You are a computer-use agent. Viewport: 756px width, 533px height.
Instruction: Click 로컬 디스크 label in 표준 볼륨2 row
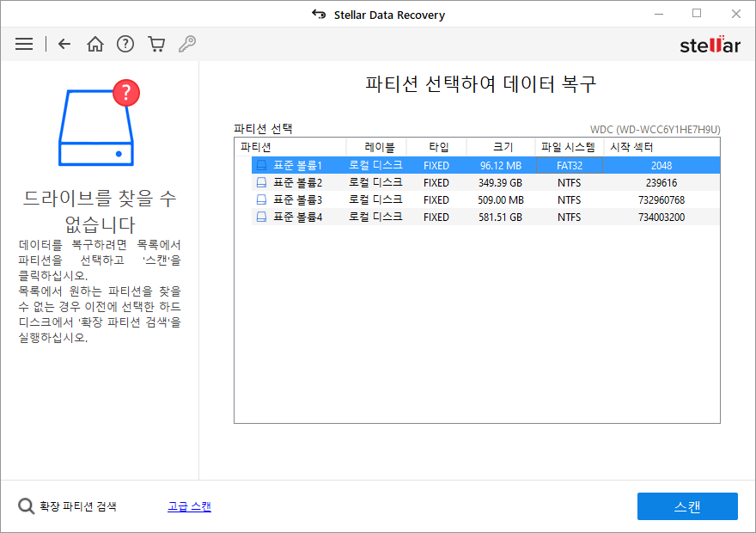375,182
